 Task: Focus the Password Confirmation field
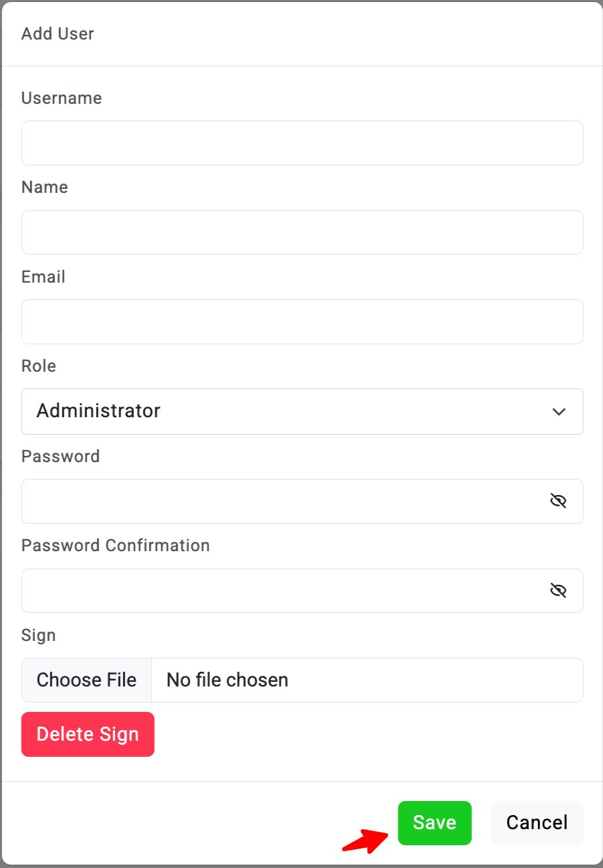tap(281, 590)
